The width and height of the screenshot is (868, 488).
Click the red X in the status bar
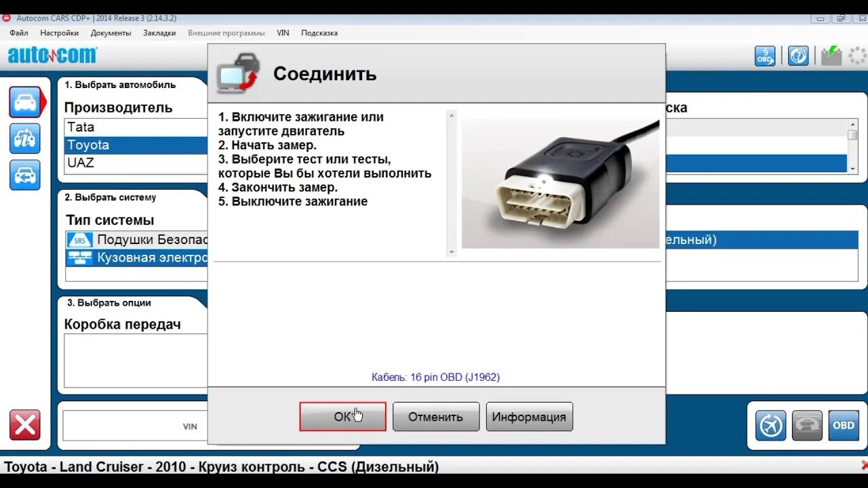[x=864, y=465]
